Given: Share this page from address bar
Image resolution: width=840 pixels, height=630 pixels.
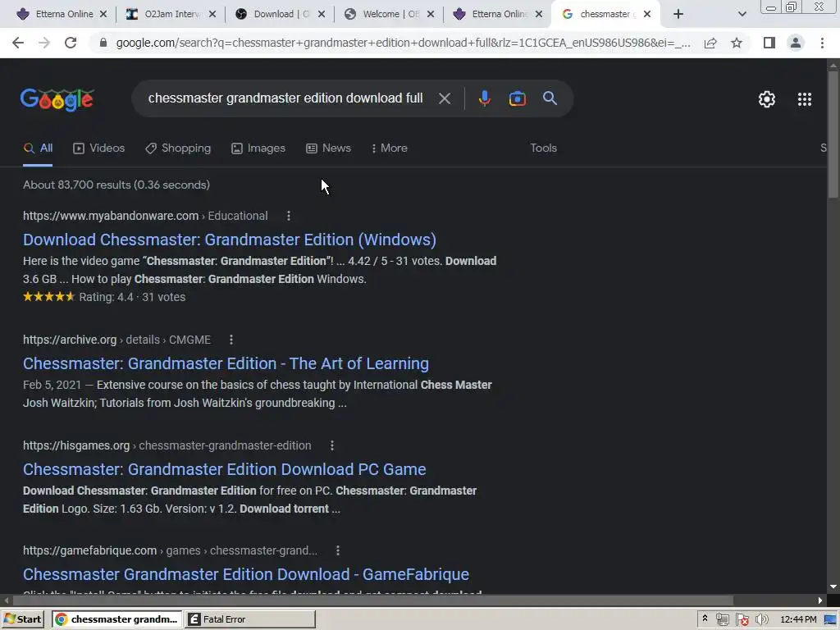Looking at the screenshot, I should pos(710,43).
